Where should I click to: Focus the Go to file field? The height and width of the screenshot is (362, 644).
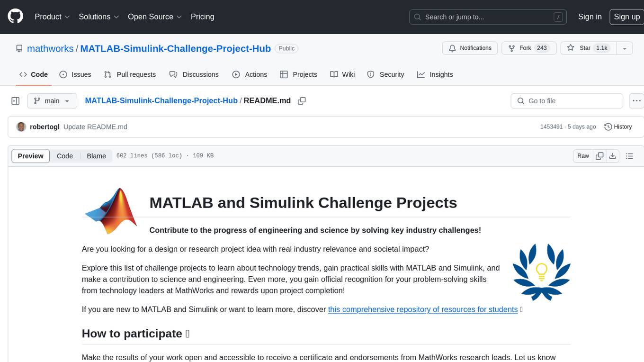point(567,101)
